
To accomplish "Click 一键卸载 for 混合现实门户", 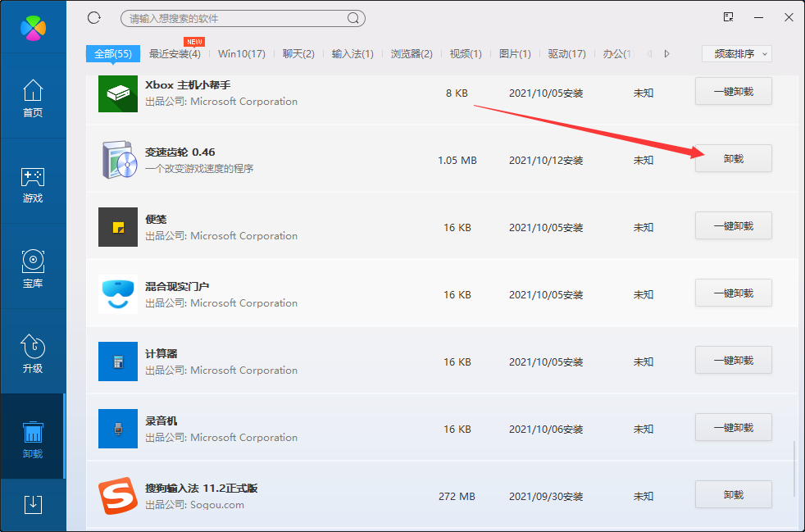I will (734, 293).
